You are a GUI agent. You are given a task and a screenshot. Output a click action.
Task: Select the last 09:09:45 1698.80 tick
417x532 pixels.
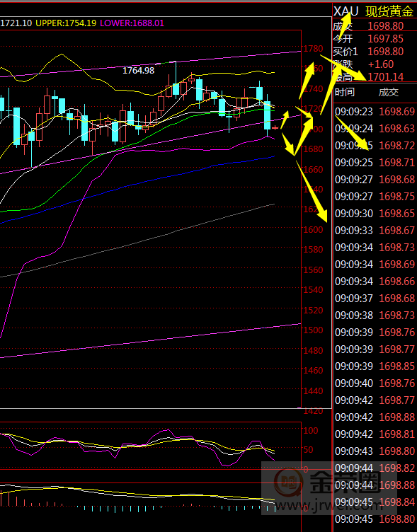coord(375,519)
